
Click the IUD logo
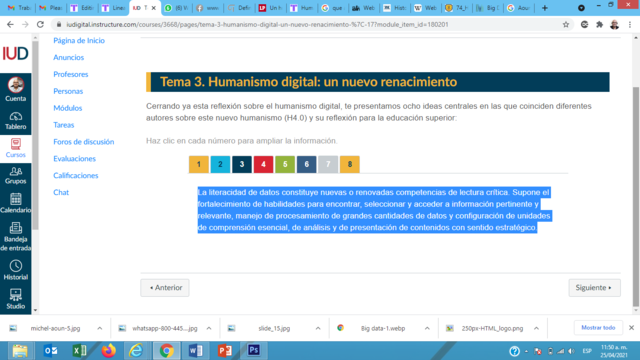pos(16,53)
